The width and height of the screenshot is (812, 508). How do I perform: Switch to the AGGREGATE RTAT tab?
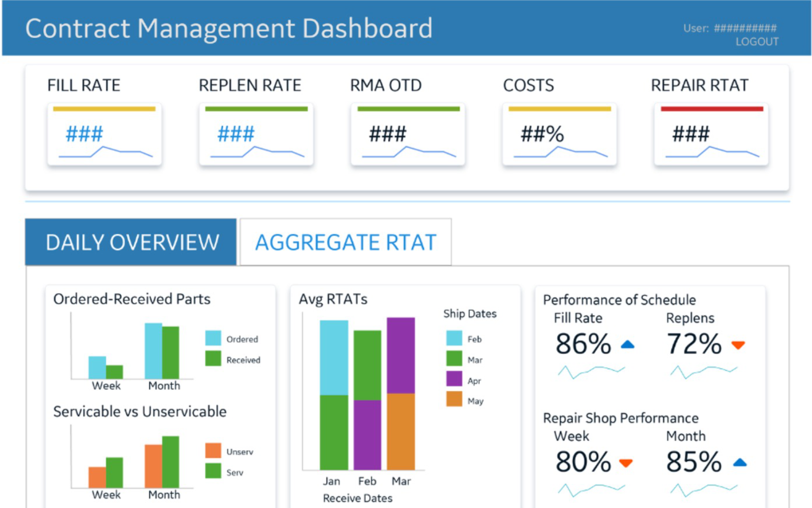346,242
